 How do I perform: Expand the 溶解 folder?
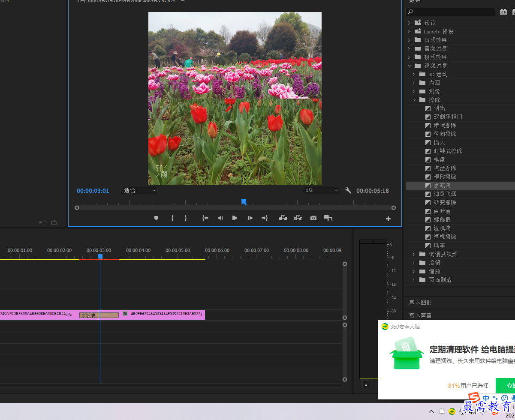414,263
